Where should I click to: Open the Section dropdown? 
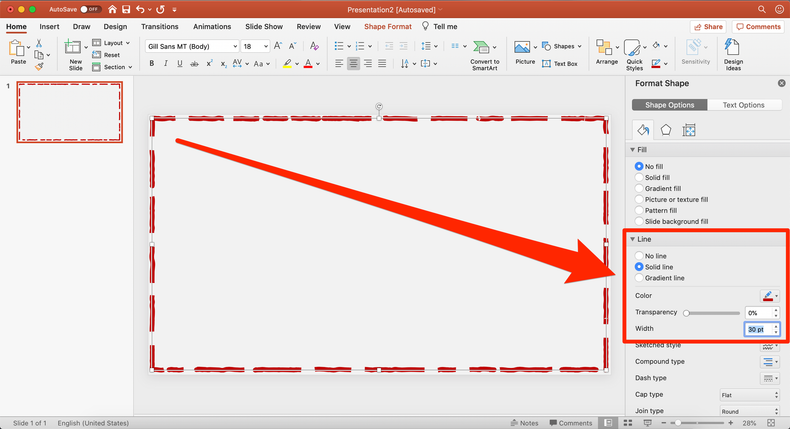click(112, 67)
